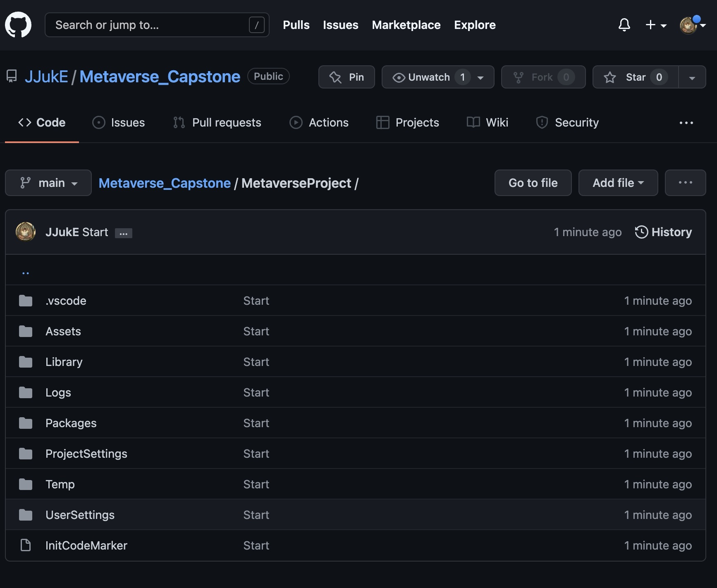Click Start commit on Temp row
717x588 pixels.
tap(256, 484)
